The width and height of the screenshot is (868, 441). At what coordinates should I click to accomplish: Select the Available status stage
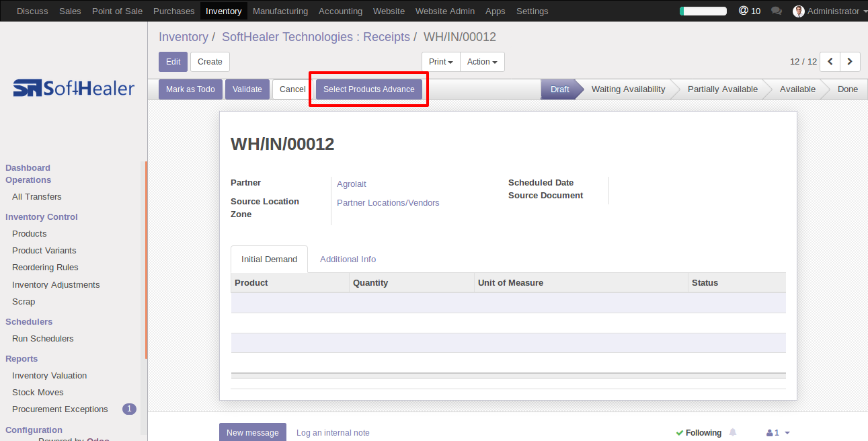pos(797,89)
